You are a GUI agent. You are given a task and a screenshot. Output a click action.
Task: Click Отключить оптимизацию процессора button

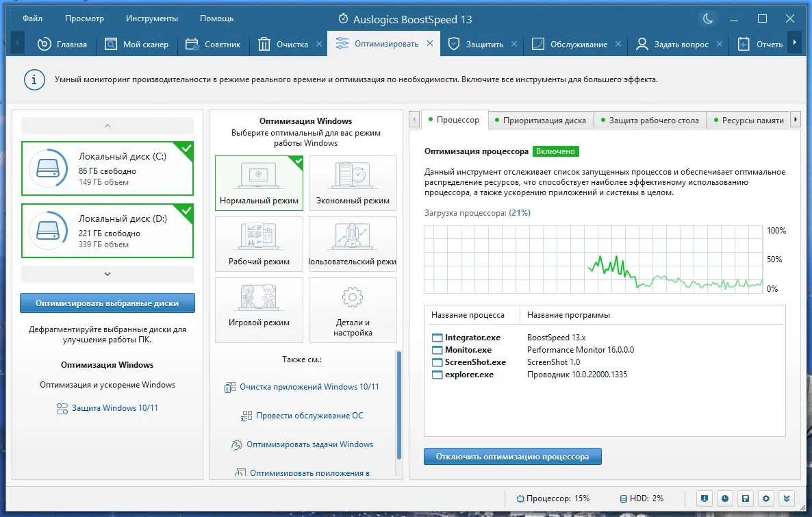click(513, 456)
